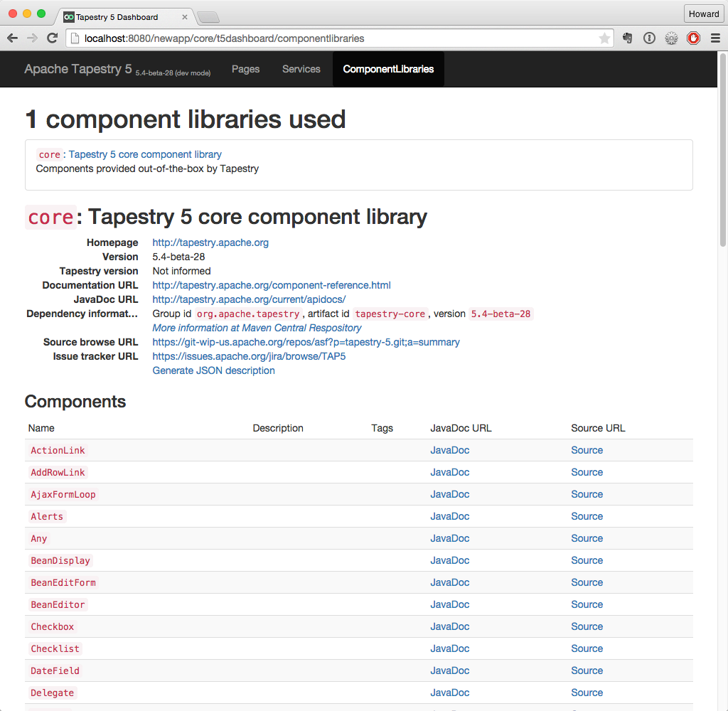This screenshot has width=728, height=711.
Task: Select the ComponentLibraries tab
Action: (388, 69)
